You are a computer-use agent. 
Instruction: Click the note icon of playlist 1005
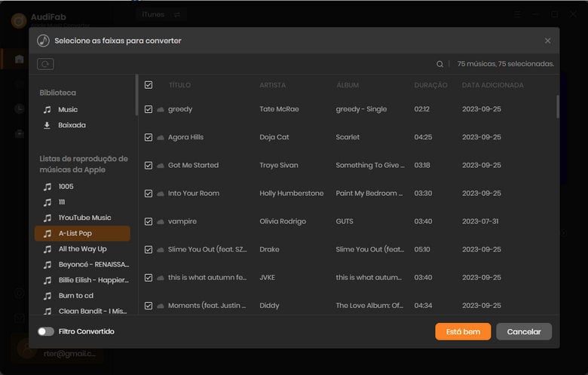tap(47, 187)
